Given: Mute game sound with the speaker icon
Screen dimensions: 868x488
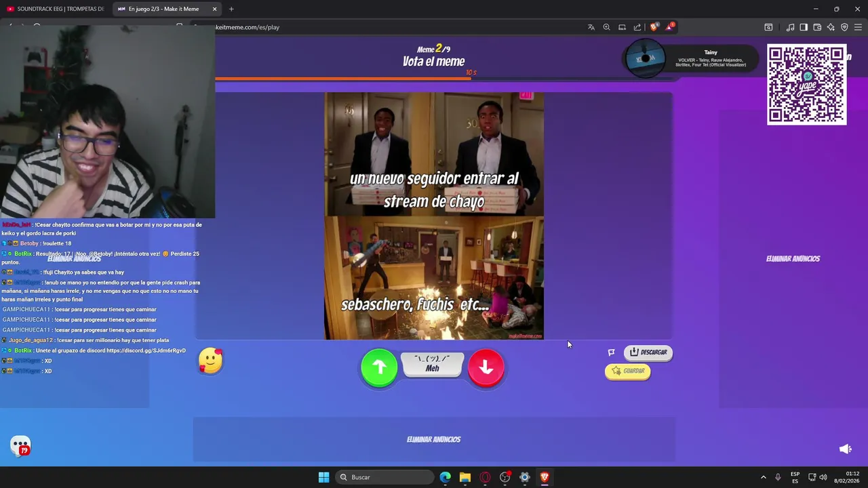Looking at the screenshot, I should [x=845, y=449].
